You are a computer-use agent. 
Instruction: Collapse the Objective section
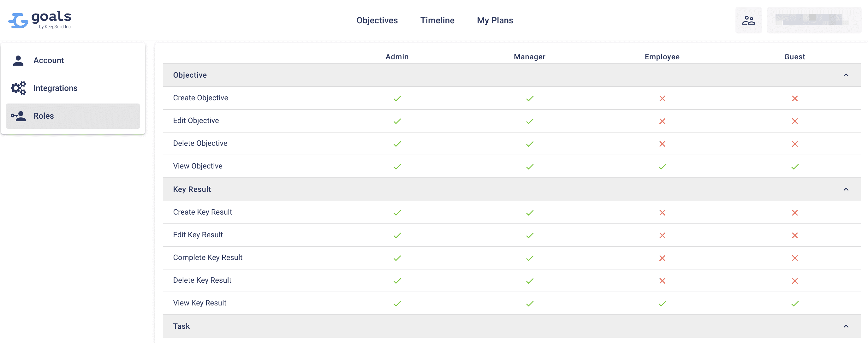845,75
